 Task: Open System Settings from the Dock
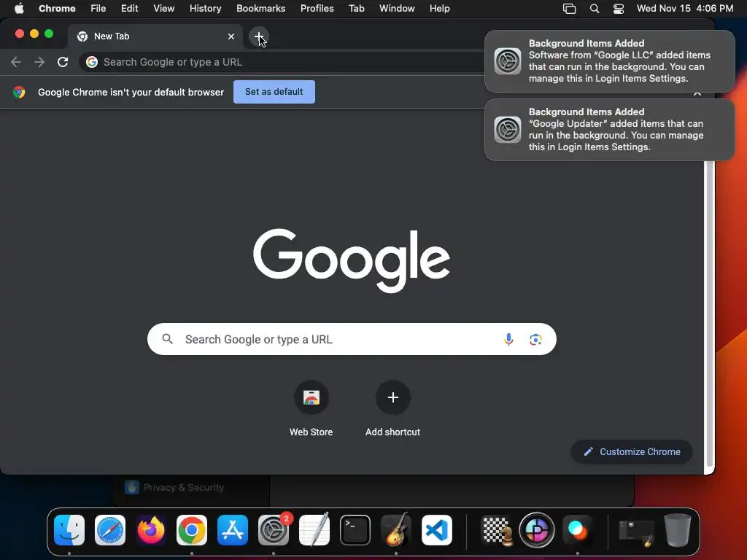click(274, 530)
